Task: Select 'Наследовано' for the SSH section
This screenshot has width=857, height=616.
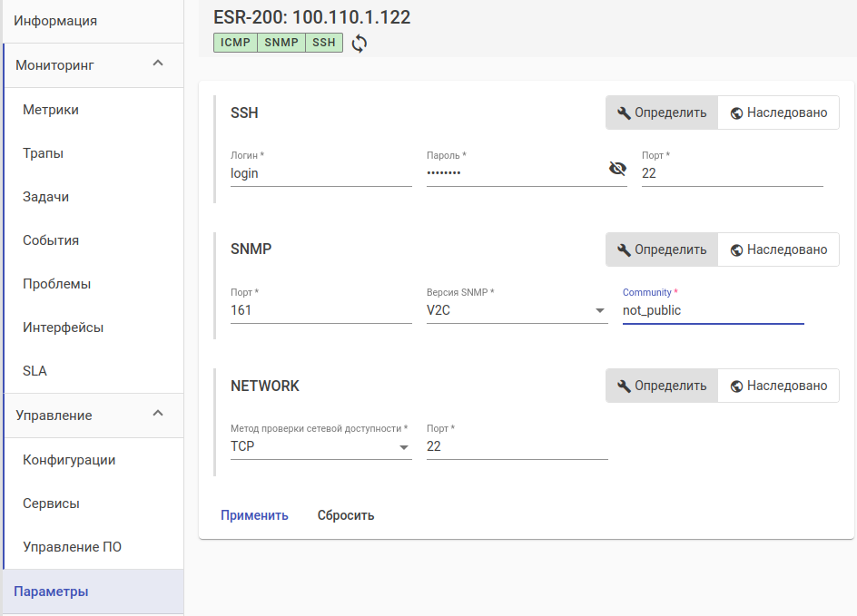Action: tap(778, 113)
